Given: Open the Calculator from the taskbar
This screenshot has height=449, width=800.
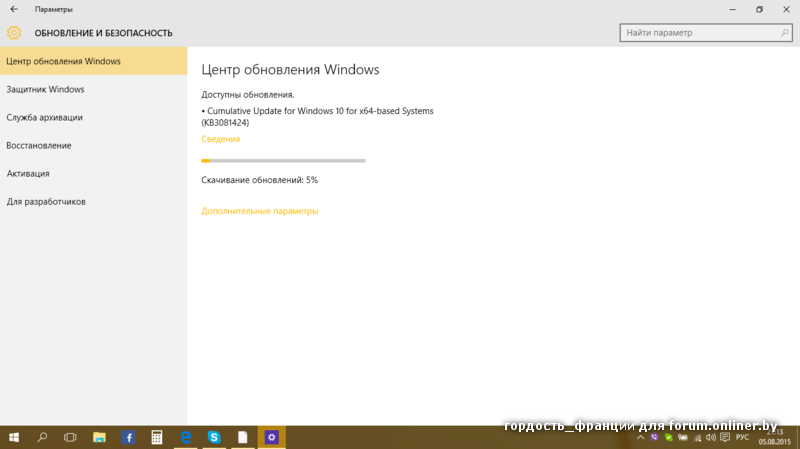Looking at the screenshot, I should tap(157, 437).
